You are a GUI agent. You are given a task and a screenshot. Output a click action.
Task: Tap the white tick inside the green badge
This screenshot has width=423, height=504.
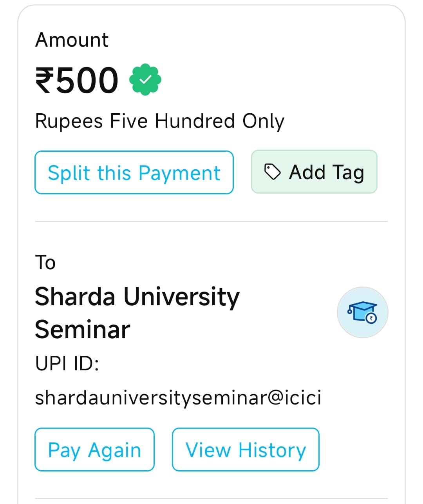[x=145, y=80]
